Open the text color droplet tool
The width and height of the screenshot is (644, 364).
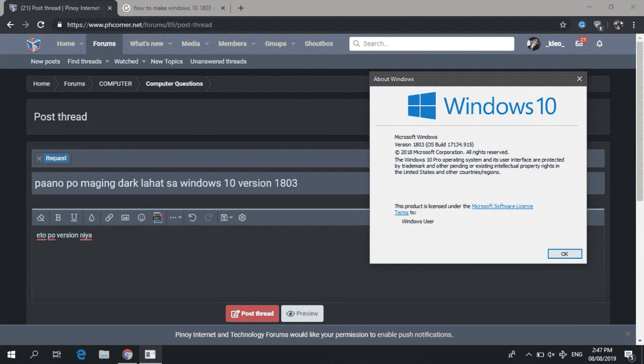92,217
